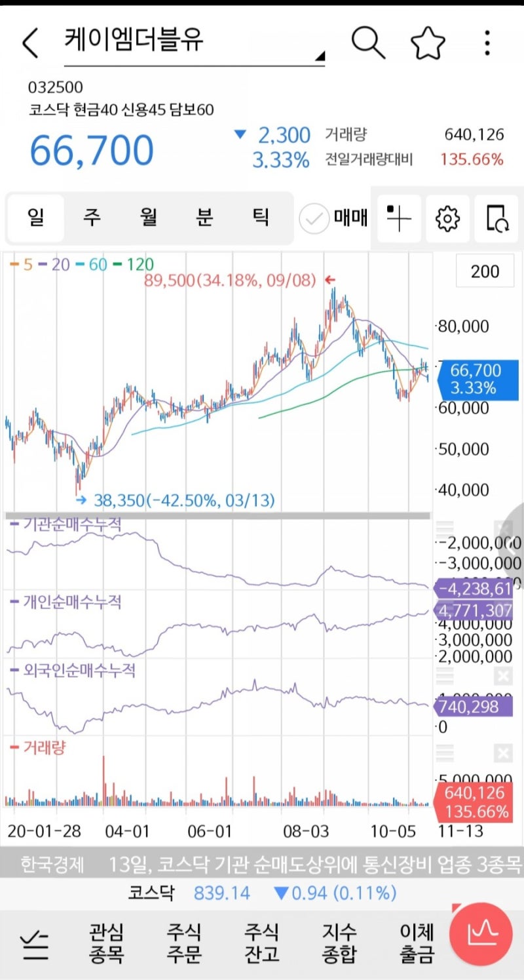Tap the 코스닥 839.14 index bar
524x980 pixels.
pyautogui.click(x=262, y=893)
